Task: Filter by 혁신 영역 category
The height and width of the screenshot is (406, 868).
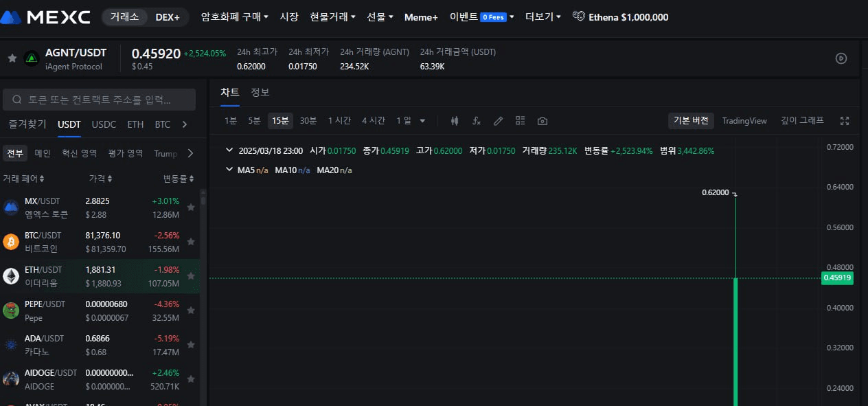Action: tap(79, 153)
